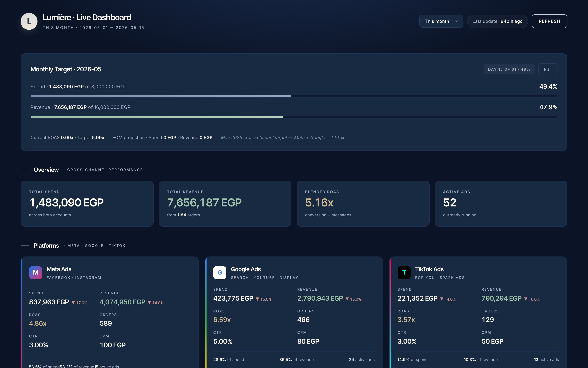Click the TikTok Ads T icon

tap(404, 273)
